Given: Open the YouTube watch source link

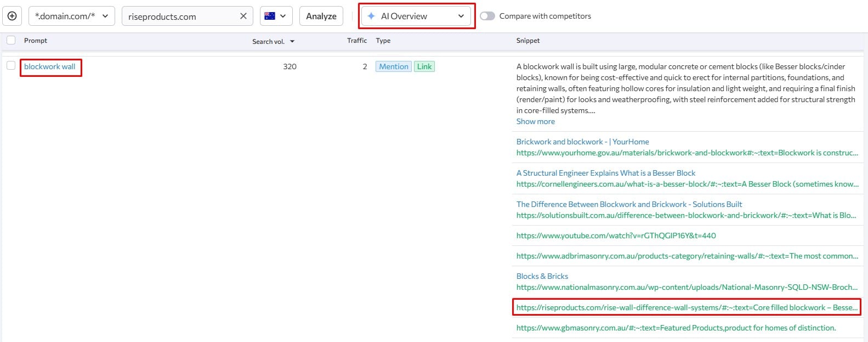Looking at the screenshot, I should pyautogui.click(x=616, y=236).
